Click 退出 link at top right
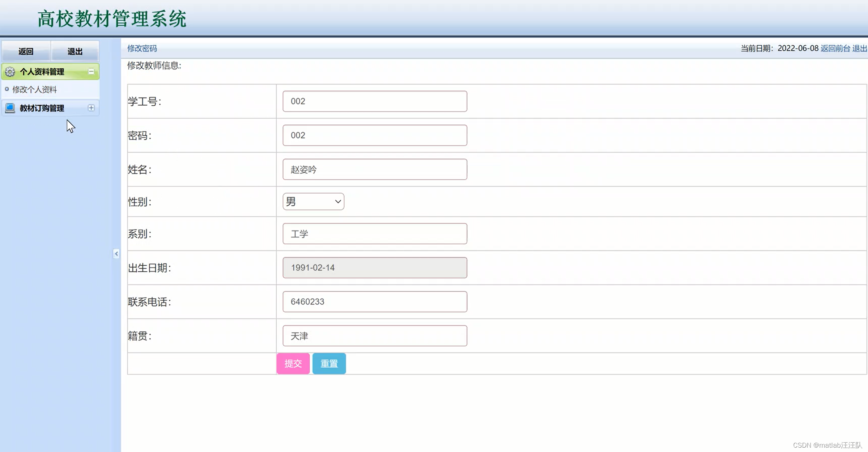 (859, 48)
